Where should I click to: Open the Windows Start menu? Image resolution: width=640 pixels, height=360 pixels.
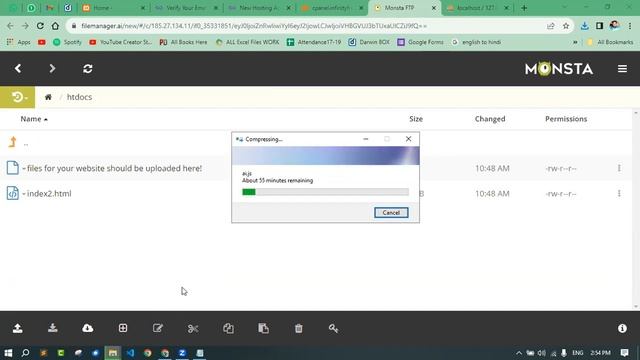pyautogui.click(x=8, y=353)
